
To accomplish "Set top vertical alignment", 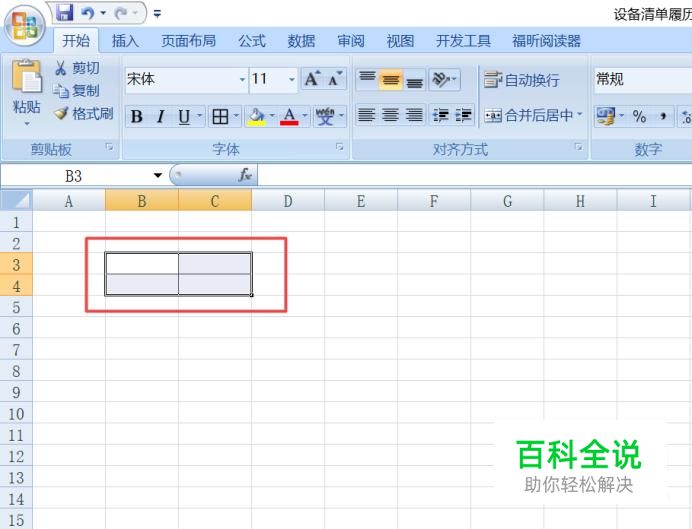I will (367, 79).
